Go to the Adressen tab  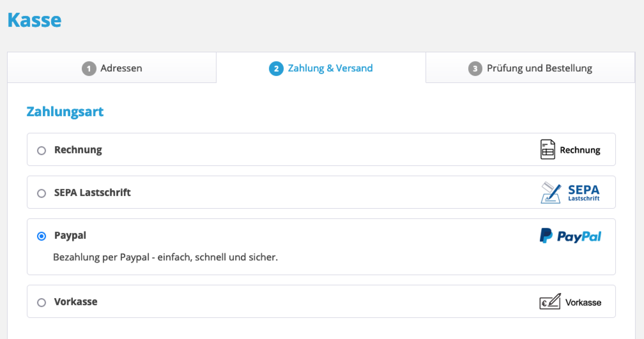coord(121,68)
